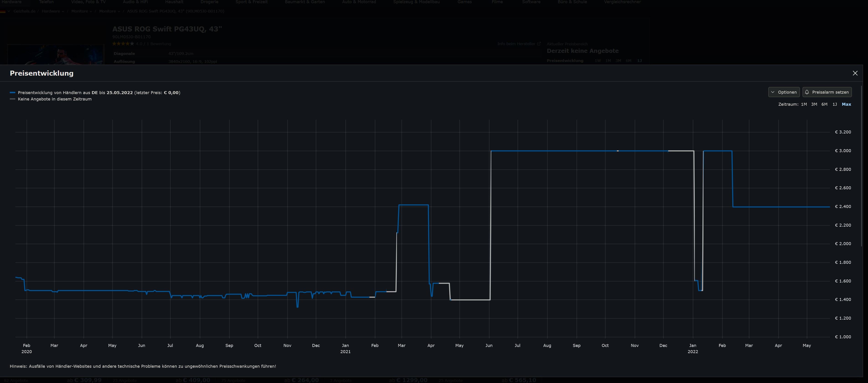868x383 pixels.
Task: Open the Software category menu
Action: (531, 2)
